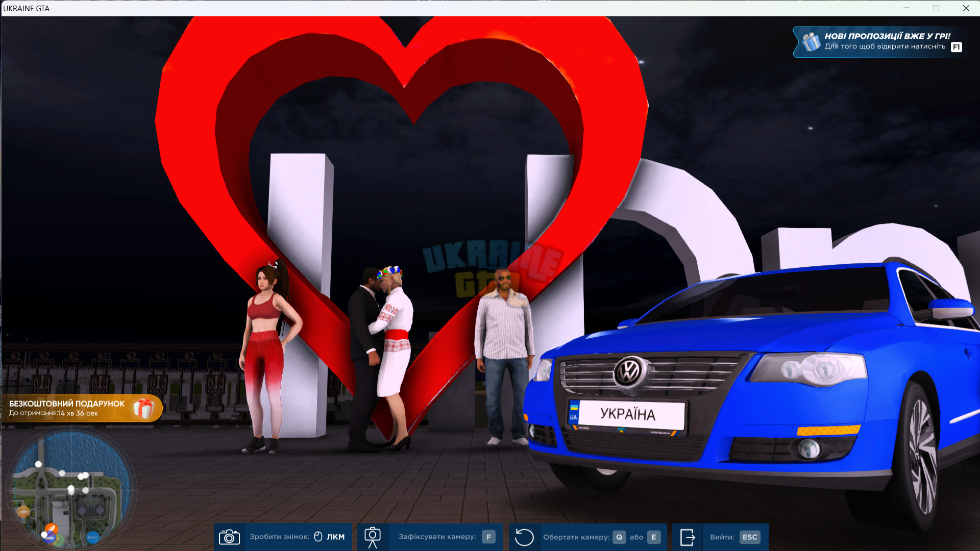Click the UKRAINE GTA window title
This screenshot has width=980, height=551.
[x=27, y=9]
